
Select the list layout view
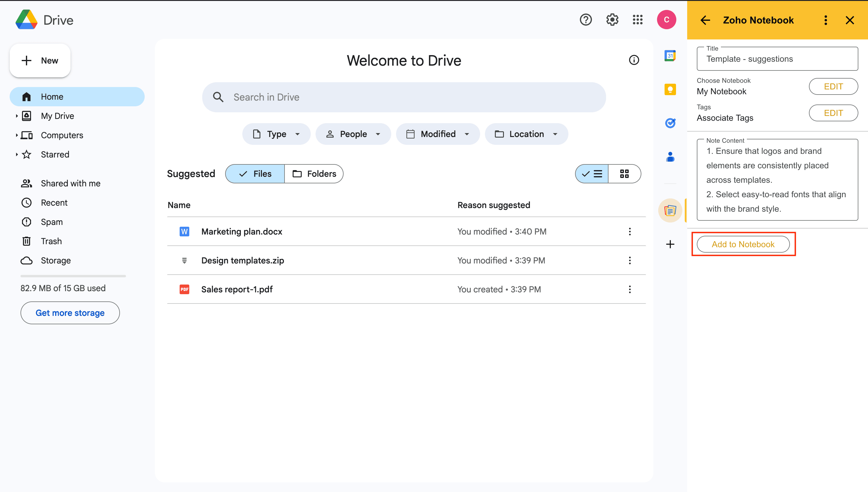(x=592, y=174)
